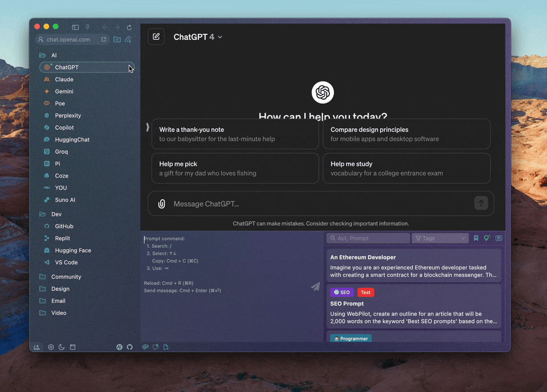Click the up-arrow send button in ChatGPT
Viewport: 547px width, 392px height.
tap(481, 203)
